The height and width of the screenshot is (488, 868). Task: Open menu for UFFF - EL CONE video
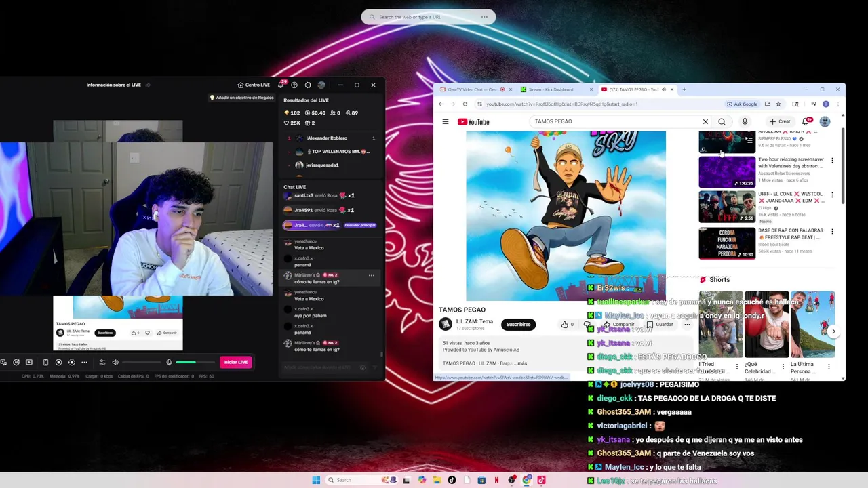click(x=832, y=195)
